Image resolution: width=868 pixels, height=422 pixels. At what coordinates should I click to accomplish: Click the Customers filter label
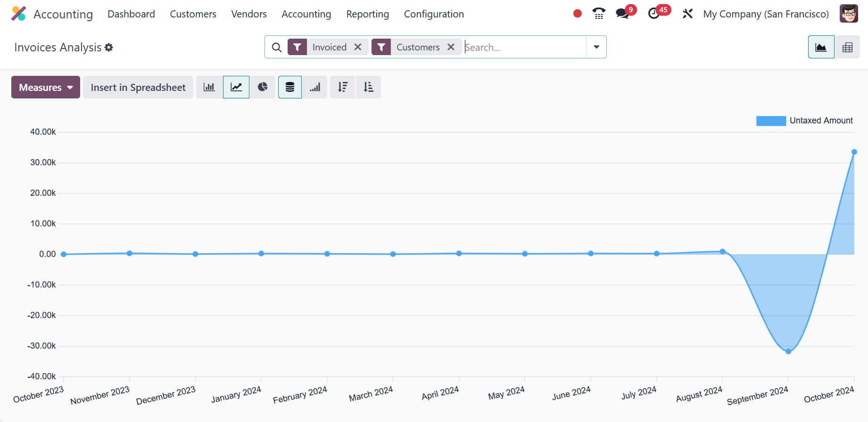[418, 47]
